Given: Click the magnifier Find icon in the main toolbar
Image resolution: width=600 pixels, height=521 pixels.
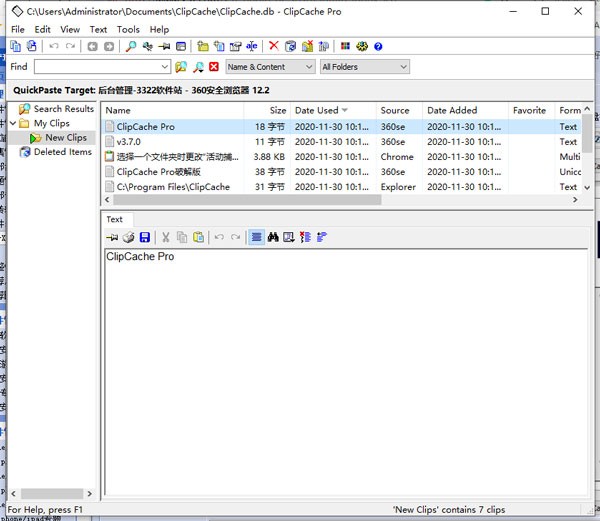Looking at the screenshot, I should click(x=131, y=46).
